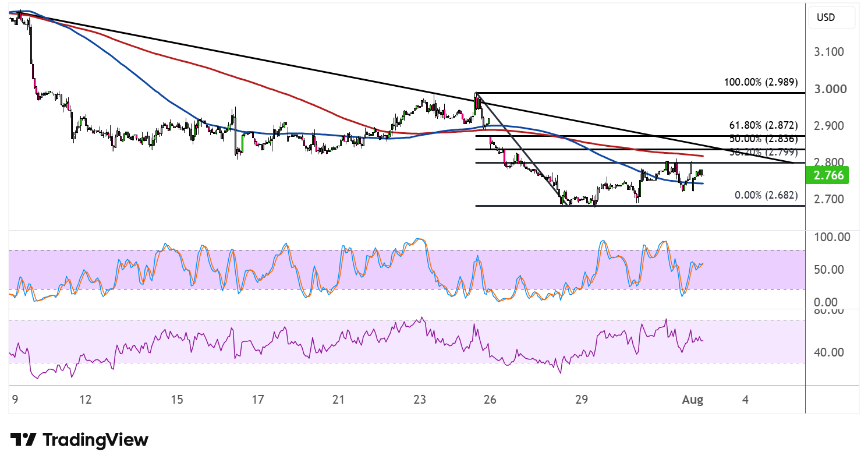The image size is (868, 466).
Task: Click the 50.00 stochastic scale label
Action: pos(830,270)
